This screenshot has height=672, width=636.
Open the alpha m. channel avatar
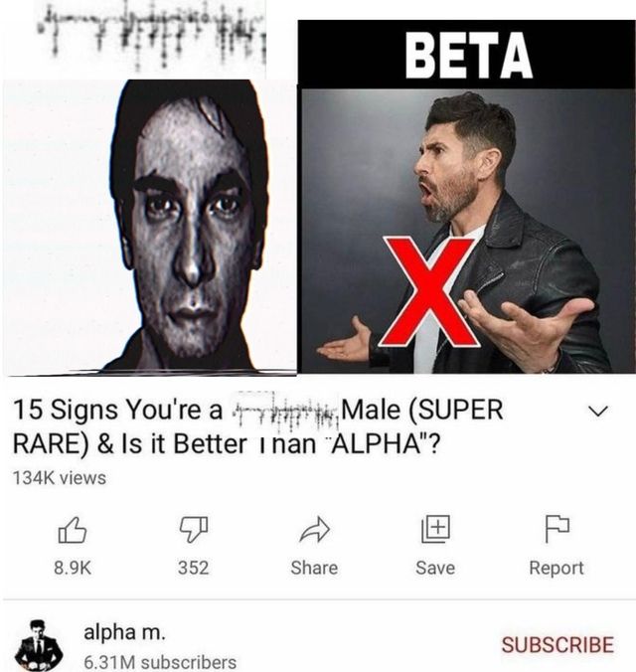click(39, 645)
